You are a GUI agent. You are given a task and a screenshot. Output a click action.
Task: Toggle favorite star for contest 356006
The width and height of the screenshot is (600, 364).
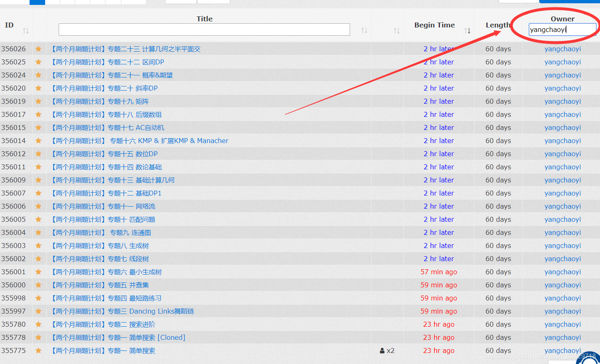pos(39,206)
